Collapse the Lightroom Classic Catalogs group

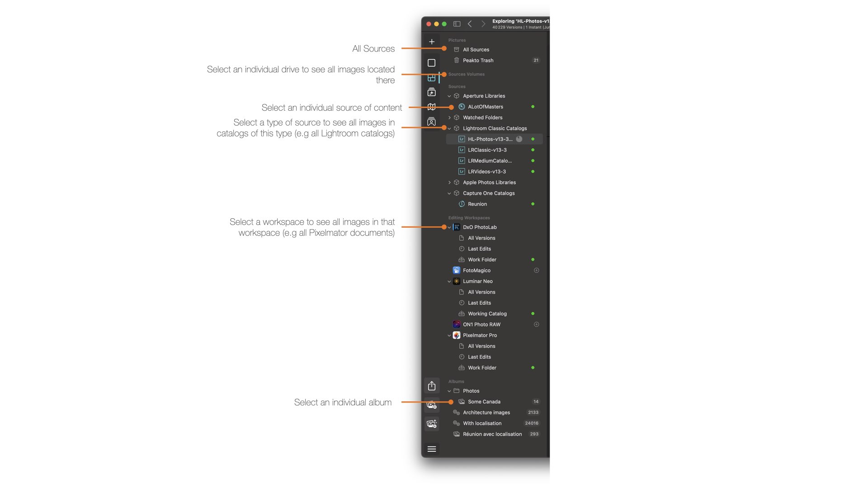(x=449, y=128)
